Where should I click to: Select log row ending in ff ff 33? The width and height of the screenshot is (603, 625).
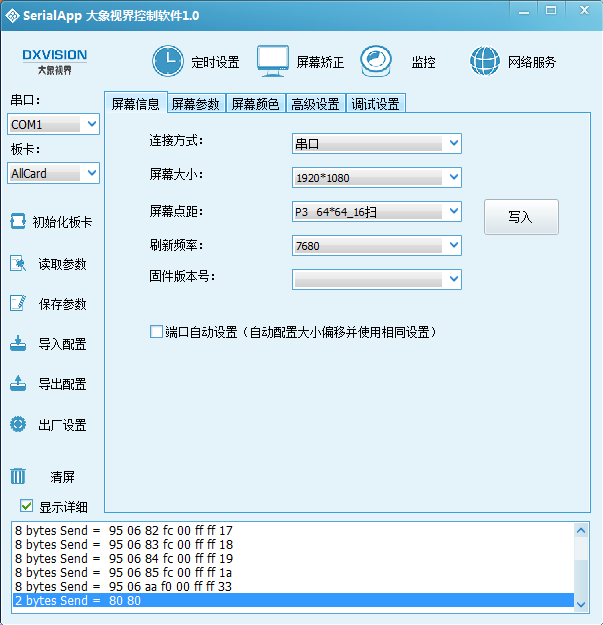(x=293, y=586)
